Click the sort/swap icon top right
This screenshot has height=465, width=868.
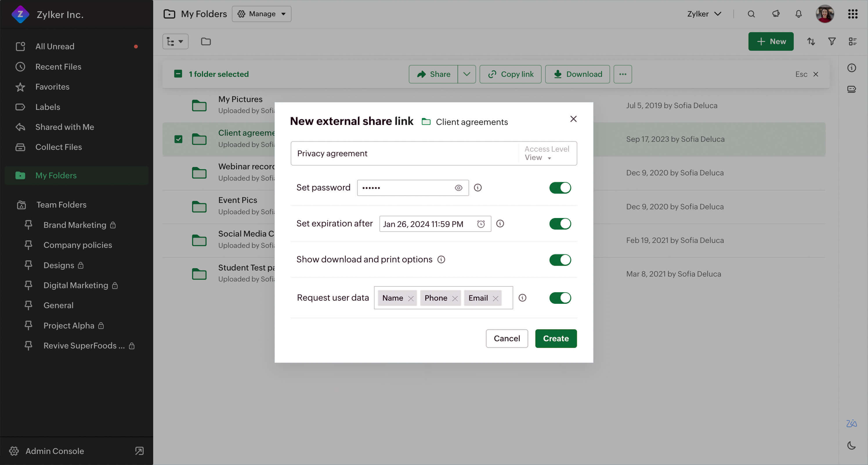tap(811, 41)
